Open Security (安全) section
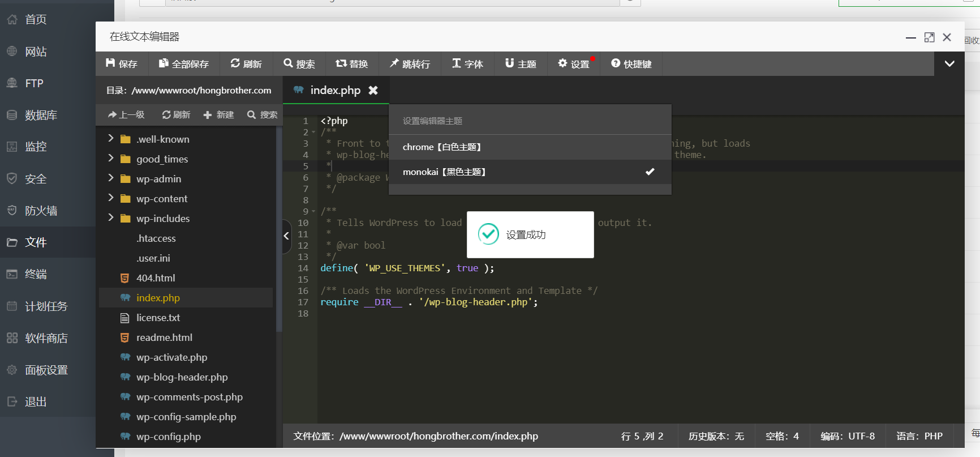980x457 pixels. click(x=48, y=179)
